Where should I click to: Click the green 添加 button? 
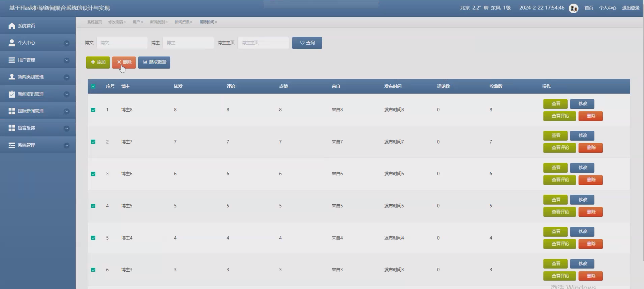(x=98, y=62)
